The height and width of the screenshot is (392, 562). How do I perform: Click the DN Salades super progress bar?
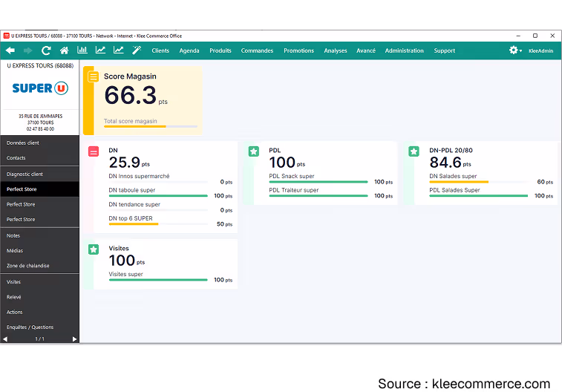[479, 182]
